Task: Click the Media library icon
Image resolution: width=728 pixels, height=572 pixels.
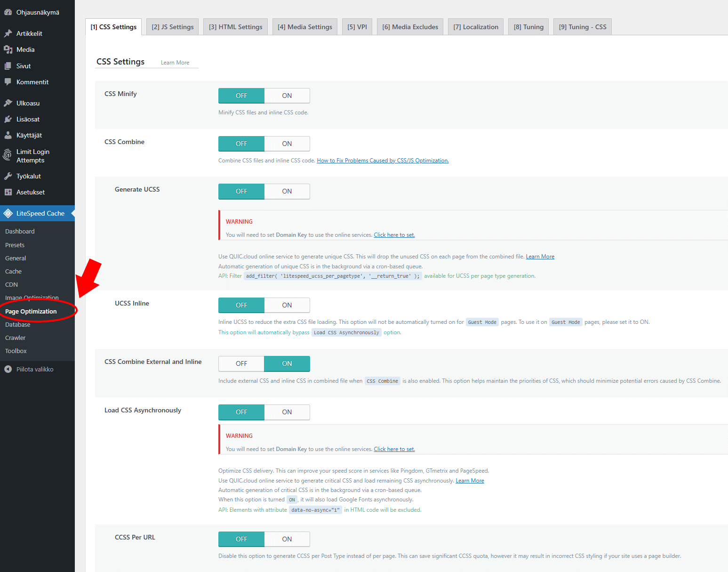Action: pyautogui.click(x=8, y=49)
